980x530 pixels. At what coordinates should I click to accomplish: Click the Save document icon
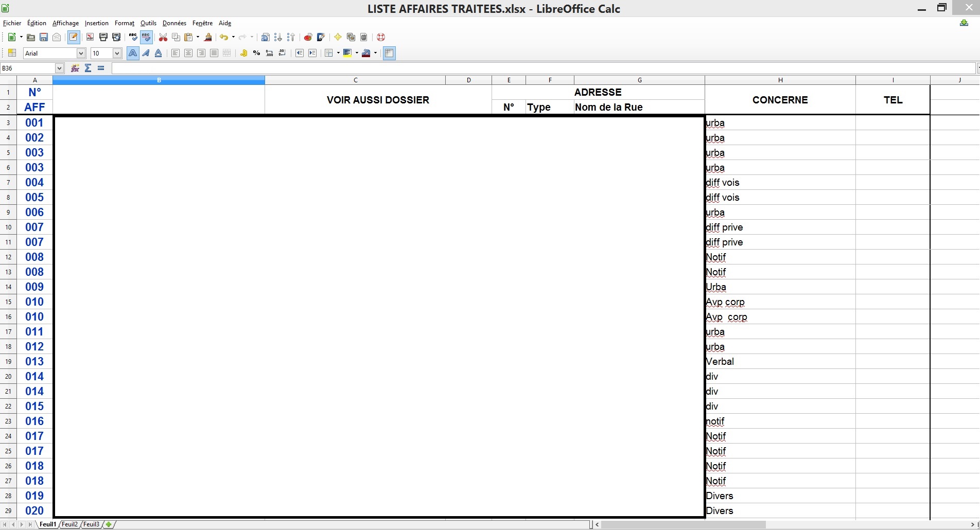pos(44,37)
